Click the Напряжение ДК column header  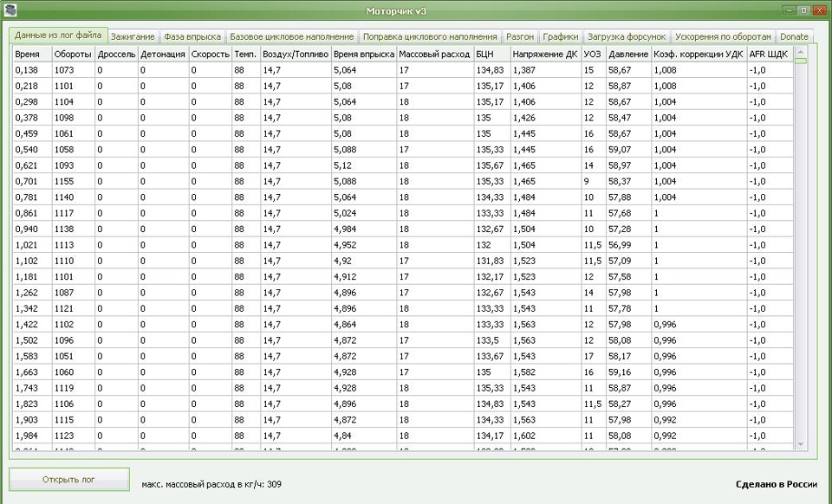(546, 54)
